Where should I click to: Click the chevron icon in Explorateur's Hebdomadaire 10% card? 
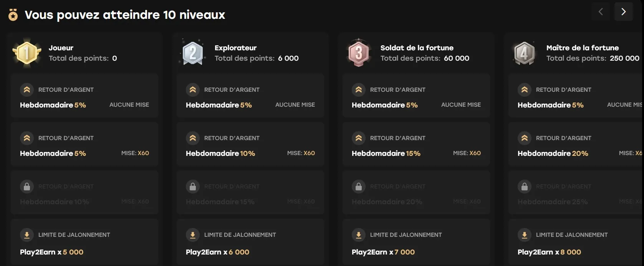(x=193, y=138)
